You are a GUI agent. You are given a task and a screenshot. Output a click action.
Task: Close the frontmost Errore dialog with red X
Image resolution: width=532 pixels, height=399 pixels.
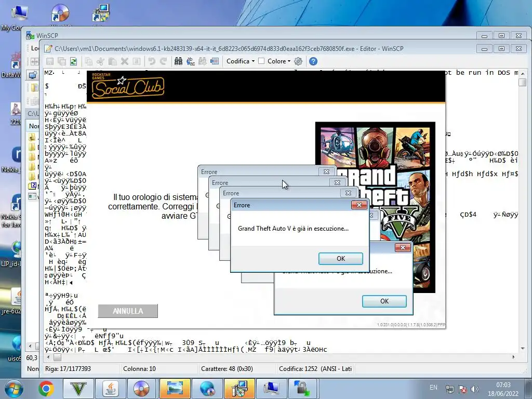359,205
